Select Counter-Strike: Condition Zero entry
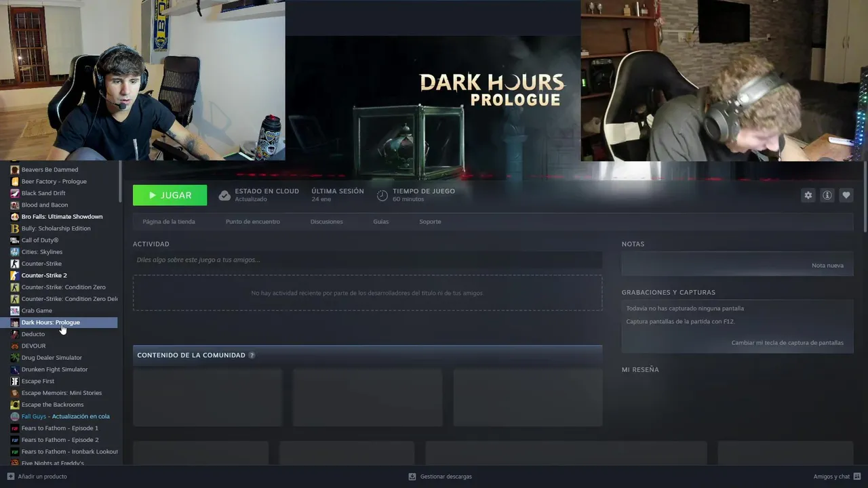Viewport: 868px width, 488px height. point(64,287)
